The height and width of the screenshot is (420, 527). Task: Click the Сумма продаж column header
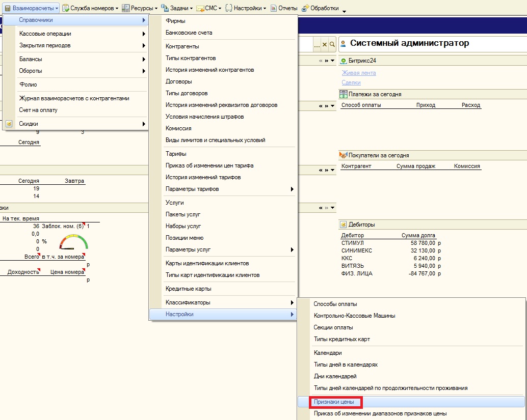coord(416,166)
